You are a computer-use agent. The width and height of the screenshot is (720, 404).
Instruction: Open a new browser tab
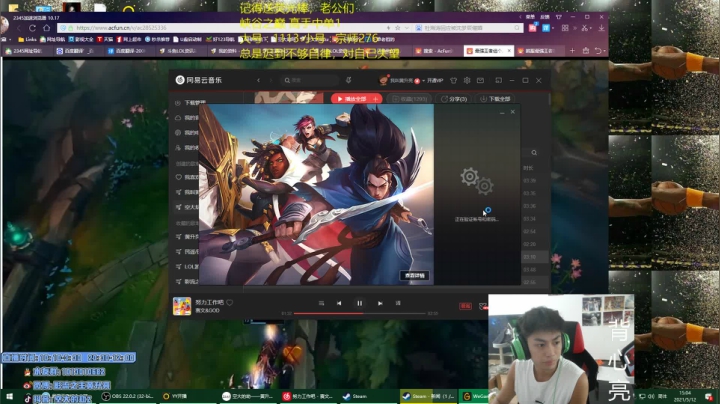click(x=572, y=51)
